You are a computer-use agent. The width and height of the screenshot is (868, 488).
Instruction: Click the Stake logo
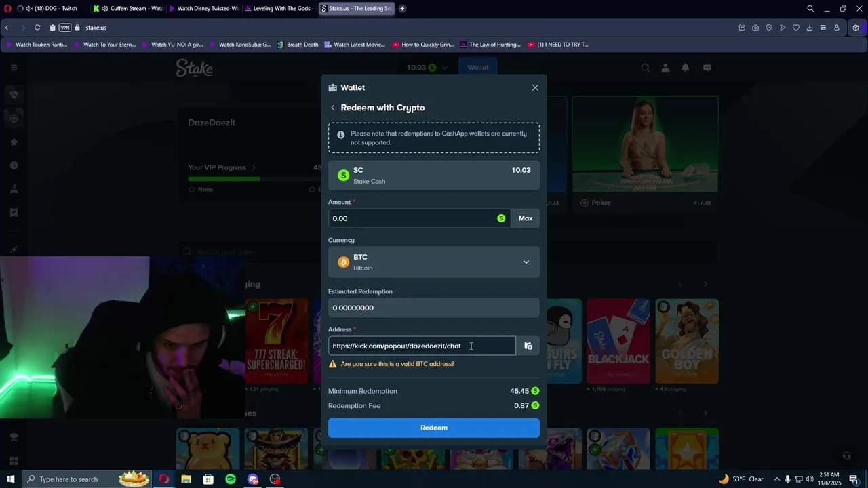coord(195,68)
